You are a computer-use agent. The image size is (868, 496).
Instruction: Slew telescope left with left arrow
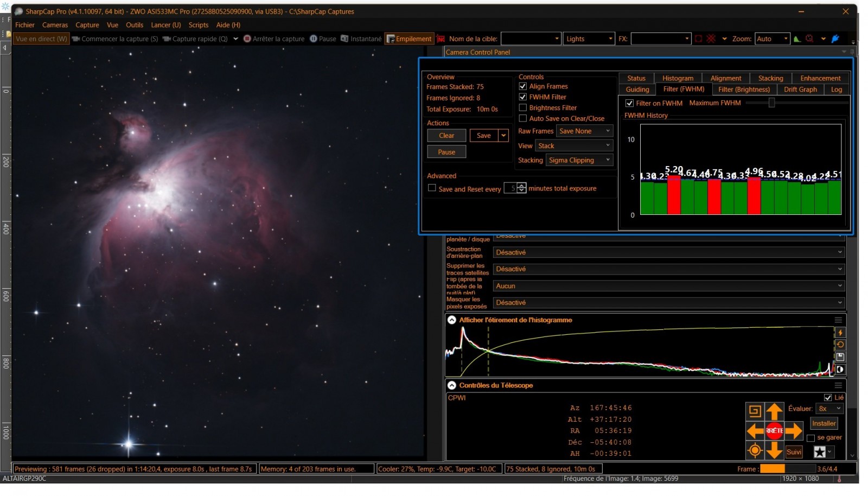pyautogui.click(x=755, y=431)
